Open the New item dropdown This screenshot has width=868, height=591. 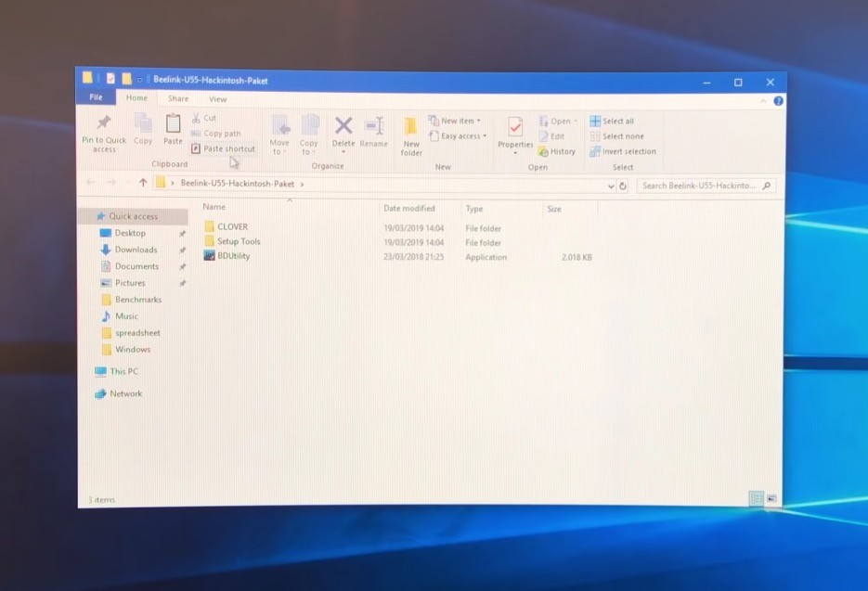click(455, 121)
